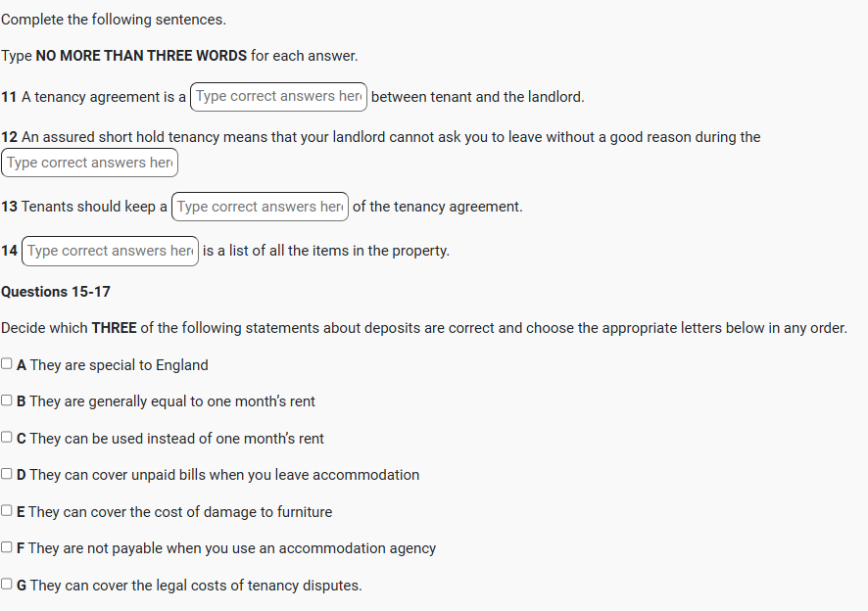The width and height of the screenshot is (868, 611).
Task: Click the bold 'NO MORE THAN THREE WORDS' text
Action: point(141,56)
